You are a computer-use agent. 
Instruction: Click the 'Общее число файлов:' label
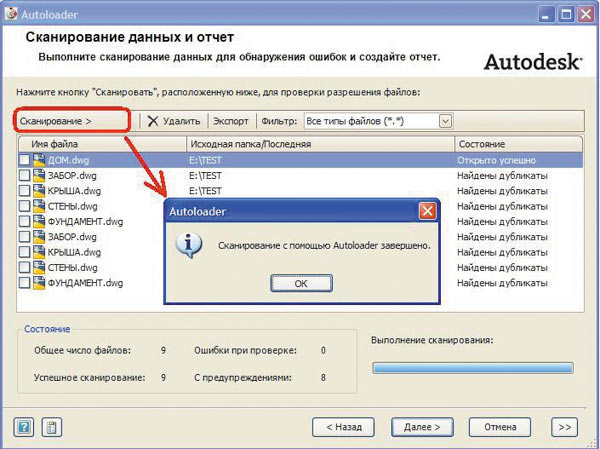coord(82,350)
